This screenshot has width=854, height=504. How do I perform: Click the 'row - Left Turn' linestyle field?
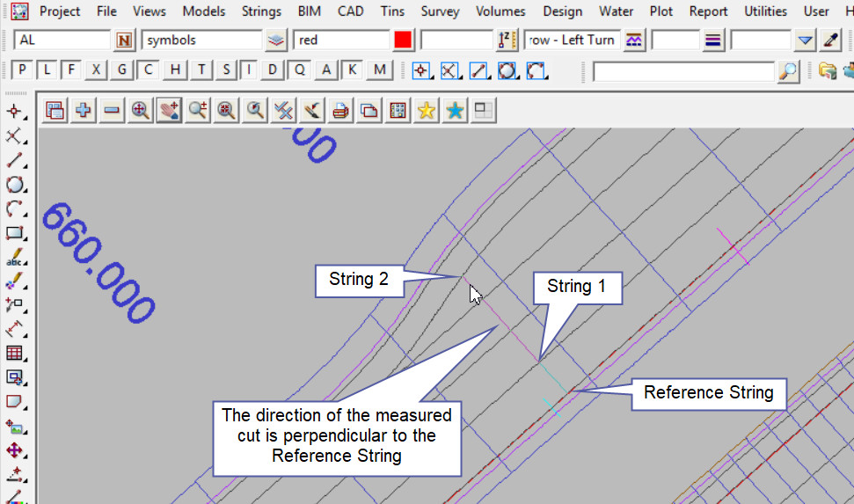[572, 40]
